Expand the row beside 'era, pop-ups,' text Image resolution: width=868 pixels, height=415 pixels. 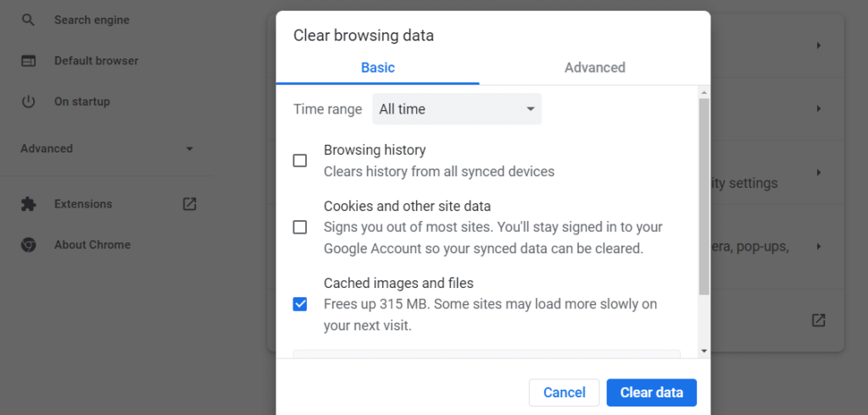pyautogui.click(x=819, y=246)
